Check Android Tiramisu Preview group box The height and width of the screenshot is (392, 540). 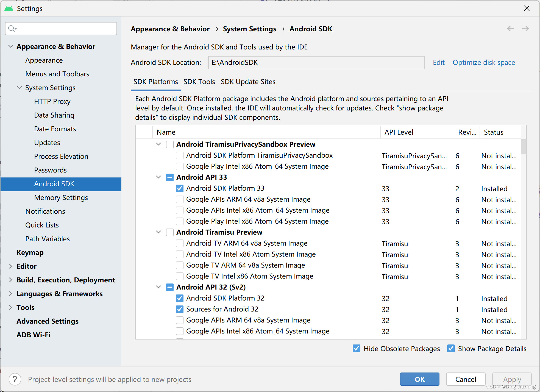[x=170, y=232]
